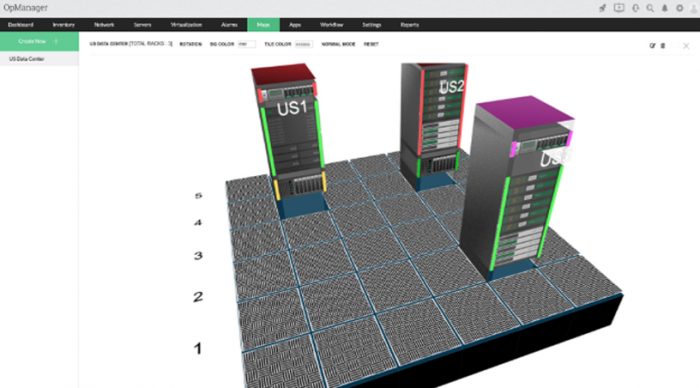Select the US1 rack in 3D view
Image resolution: width=700 pixels, height=388 pixels.
pyautogui.click(x=291, y=134)
